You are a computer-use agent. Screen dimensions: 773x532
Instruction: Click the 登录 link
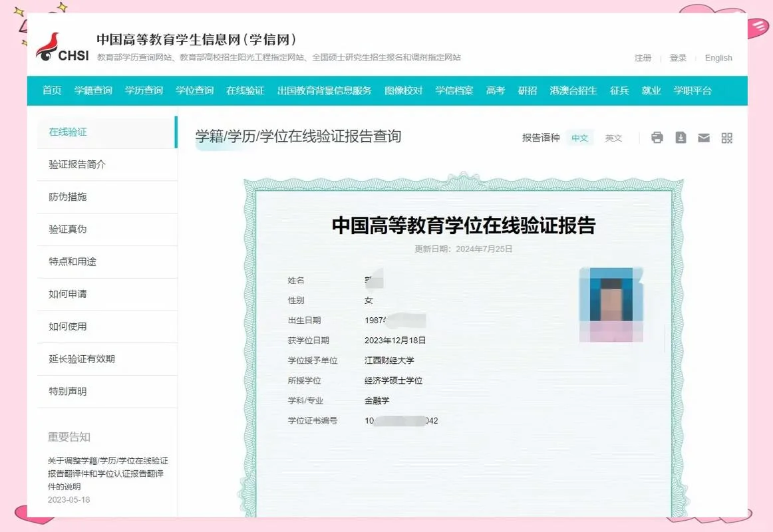[x=678, y=58]
